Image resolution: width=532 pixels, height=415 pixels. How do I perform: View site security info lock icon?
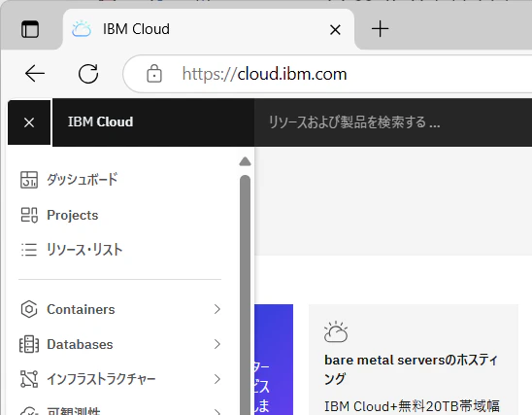[x=154, y=73]
